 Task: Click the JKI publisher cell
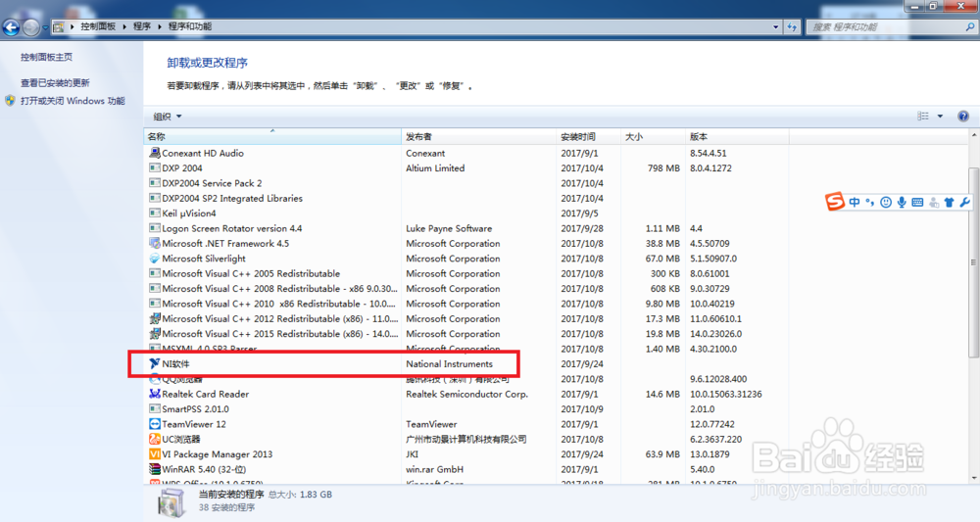[x=412, y=454]
